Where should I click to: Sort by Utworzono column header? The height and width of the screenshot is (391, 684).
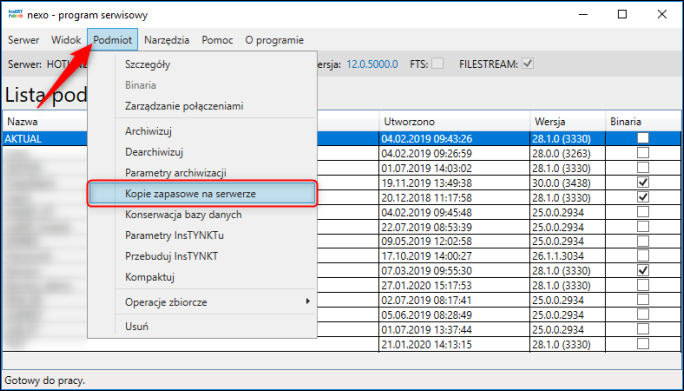[454, 121]
